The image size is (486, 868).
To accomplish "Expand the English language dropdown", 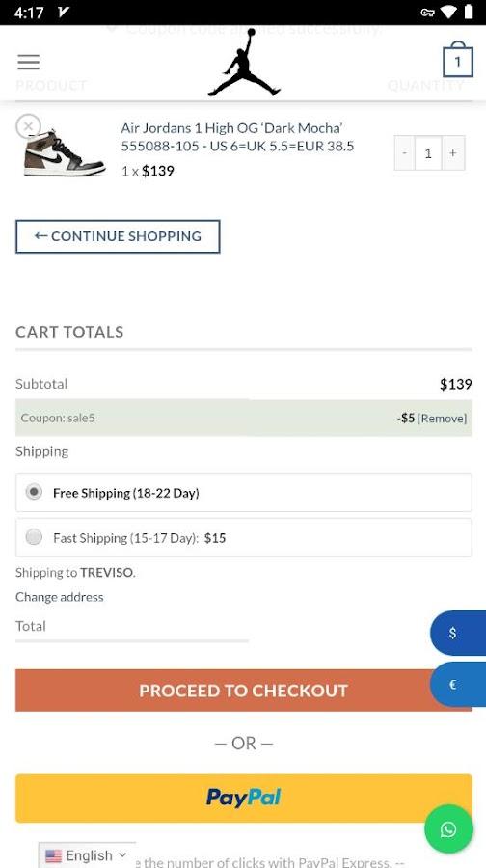I will coord(87,855).
